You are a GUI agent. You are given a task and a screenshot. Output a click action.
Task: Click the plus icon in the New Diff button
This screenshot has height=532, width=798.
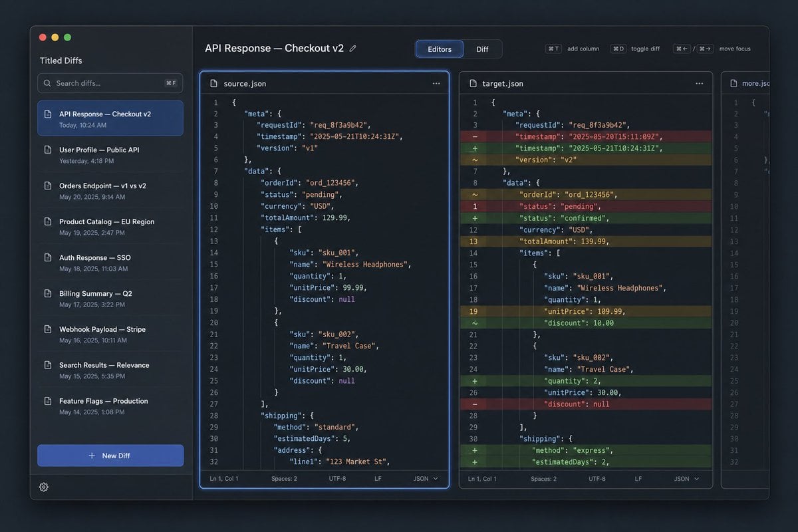coord(92,456)
